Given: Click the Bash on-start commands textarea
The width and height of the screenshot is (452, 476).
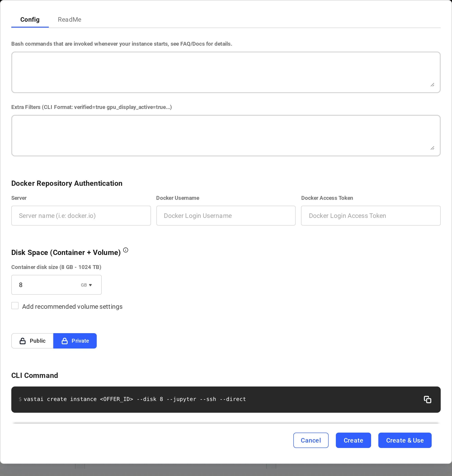Looking at the screenshot, I should click(x=226, y=72).
